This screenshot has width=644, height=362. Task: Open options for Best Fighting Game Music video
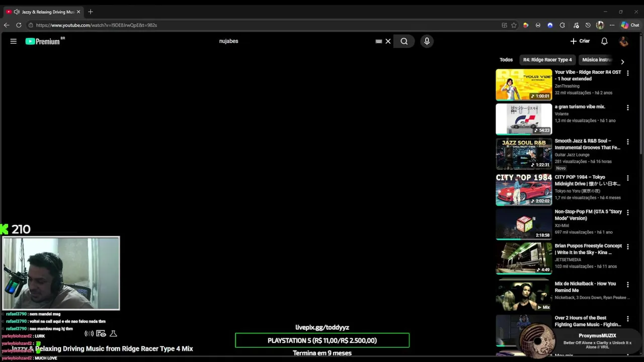627,319
